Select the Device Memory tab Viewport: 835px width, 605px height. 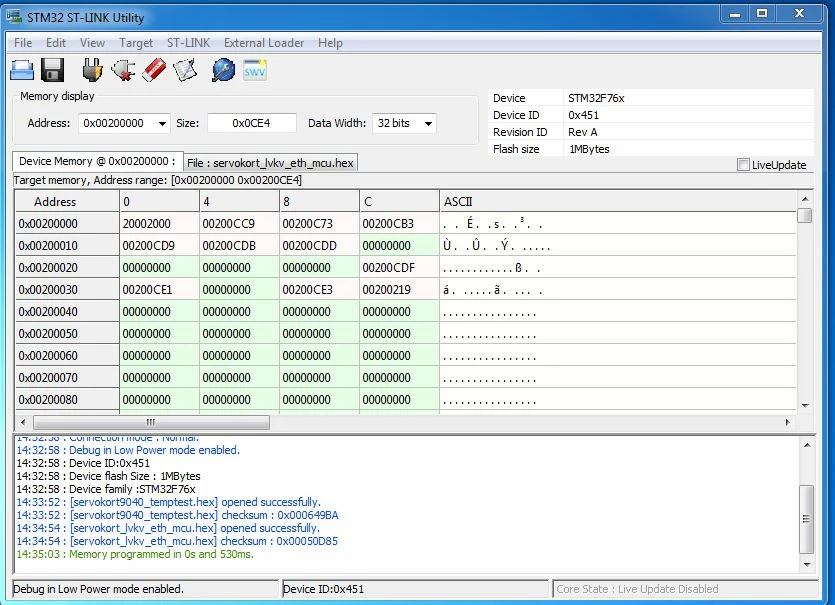97,161
